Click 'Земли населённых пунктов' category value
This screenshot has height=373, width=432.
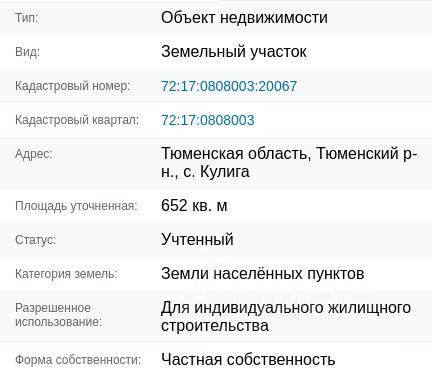(263, 274)
